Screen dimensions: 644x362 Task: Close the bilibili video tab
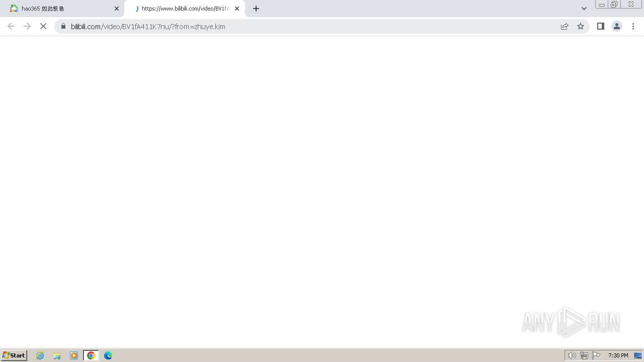coord(237,9)
